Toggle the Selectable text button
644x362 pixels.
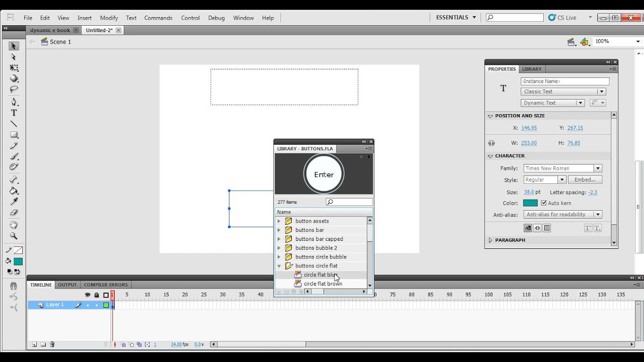click(x=528, y=228)
